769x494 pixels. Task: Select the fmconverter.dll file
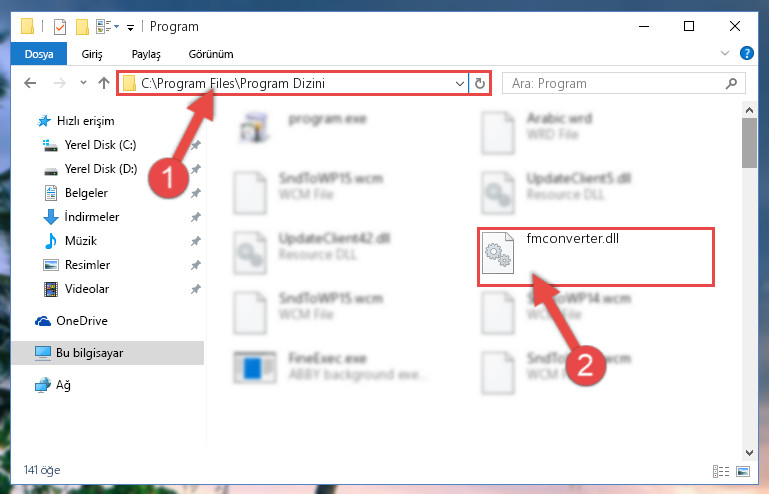pos(595,257)
